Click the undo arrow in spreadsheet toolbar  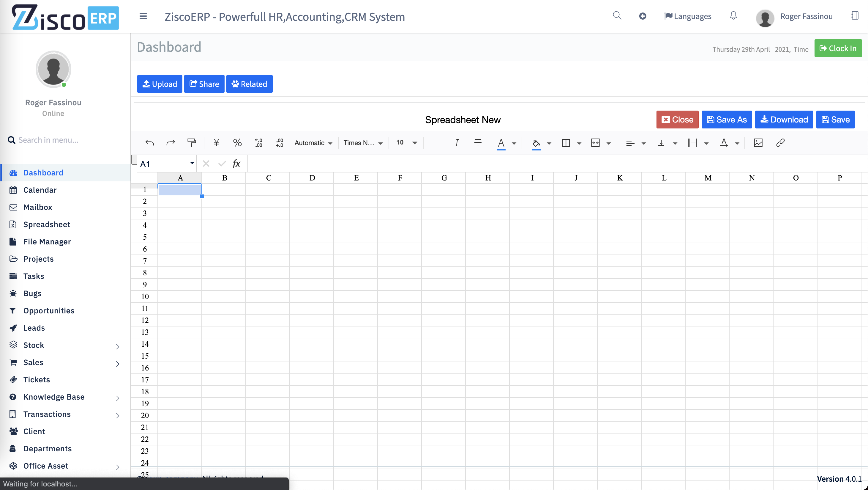tap(150, 143)
